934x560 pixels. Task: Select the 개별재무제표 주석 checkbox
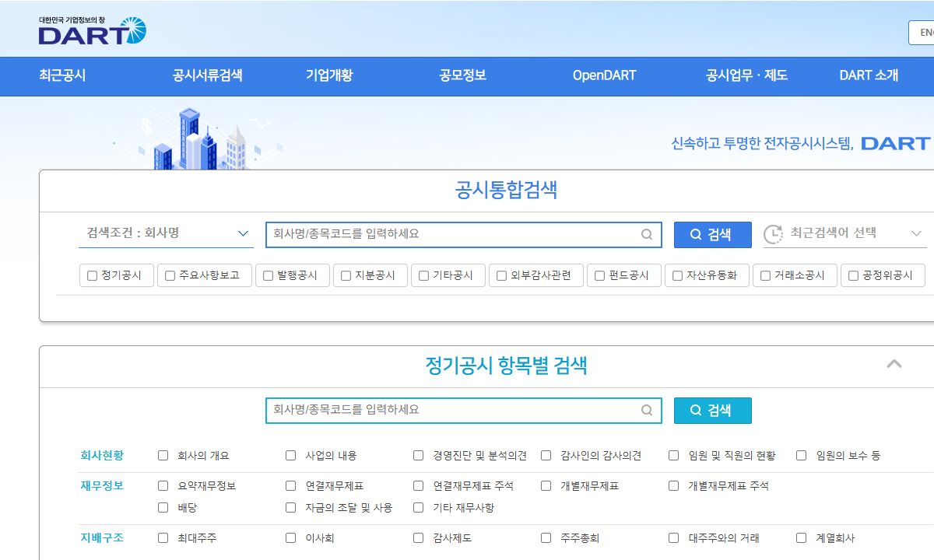[x=673, y=486]
